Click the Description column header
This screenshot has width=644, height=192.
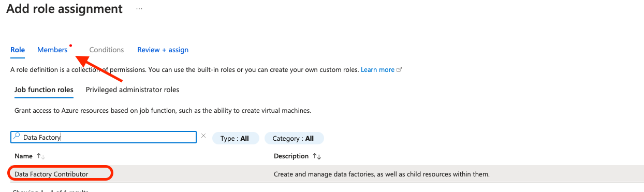coord(291,156)
